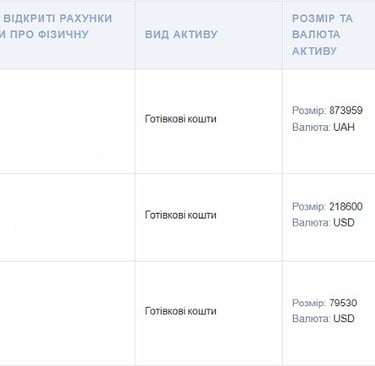Click the amount 218600
Viewport: 375px width, 366px height.
coord(346,206)
